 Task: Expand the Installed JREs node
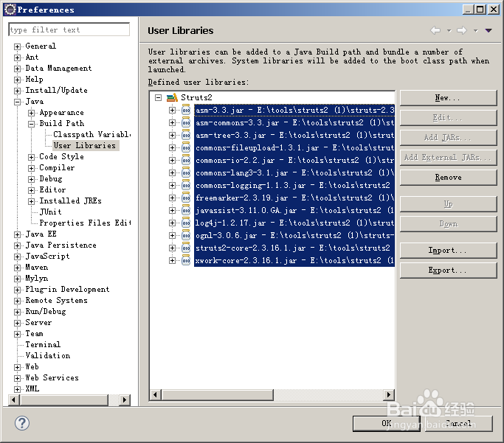point(31,201)
